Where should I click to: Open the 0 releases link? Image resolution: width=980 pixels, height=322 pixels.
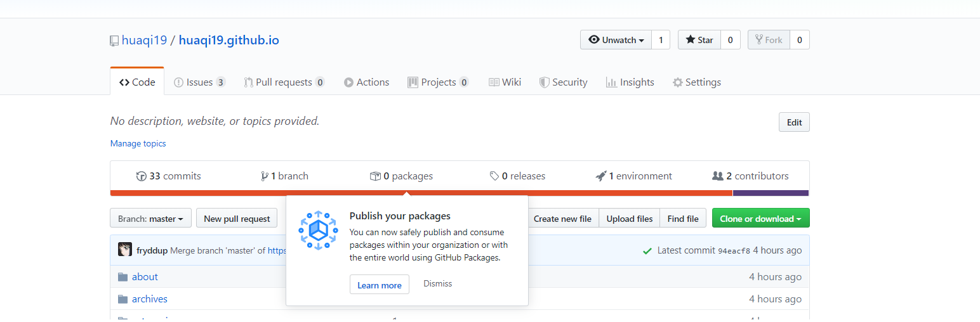point(517,176)
